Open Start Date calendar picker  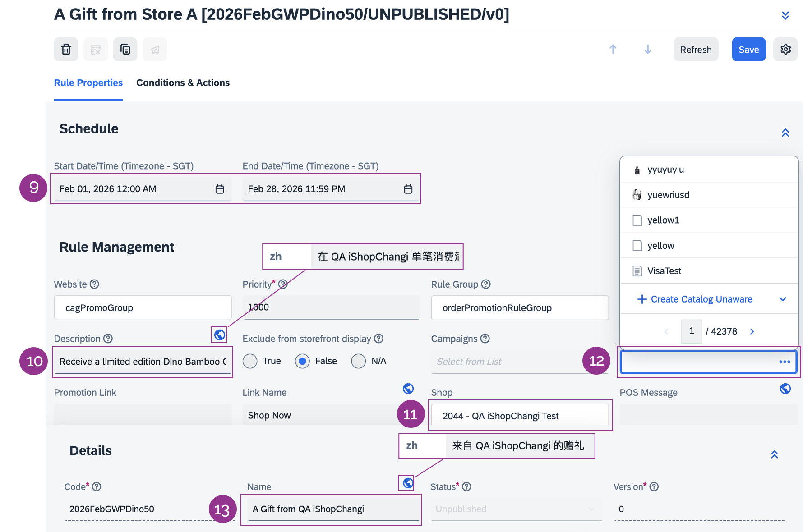point(220,189)
